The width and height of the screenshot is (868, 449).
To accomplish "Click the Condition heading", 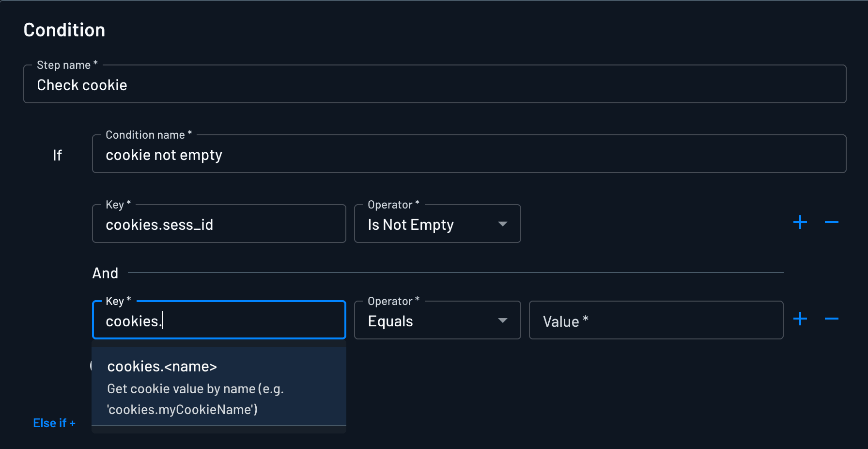I will coord(64,30).
